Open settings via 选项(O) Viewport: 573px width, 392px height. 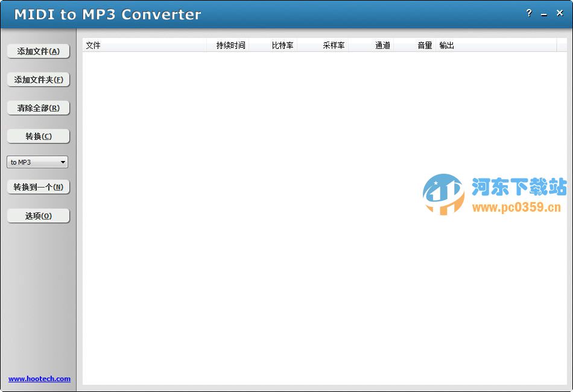point(38,215)
